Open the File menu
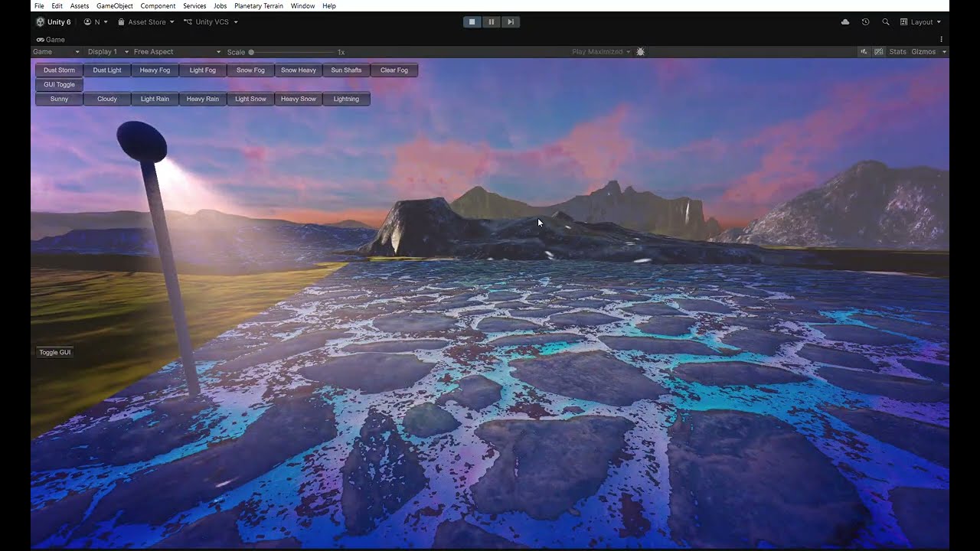 (39, 6)
